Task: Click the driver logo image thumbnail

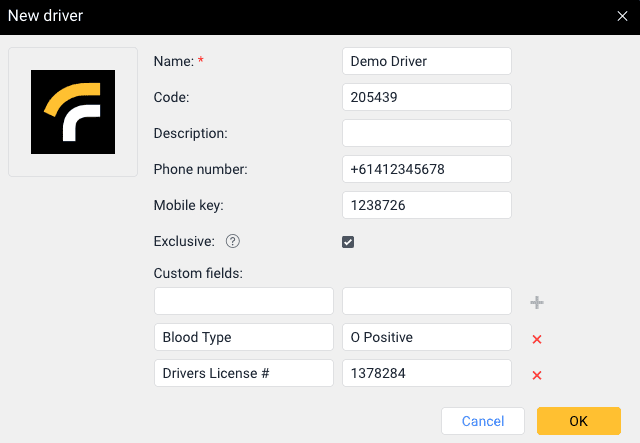Action: point(73,112)
